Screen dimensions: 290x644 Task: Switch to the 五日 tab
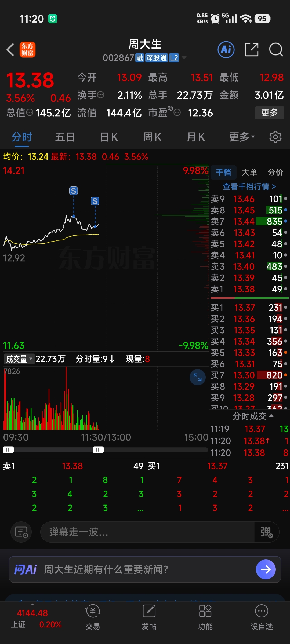pyautogui.click(x=65, y=137)
